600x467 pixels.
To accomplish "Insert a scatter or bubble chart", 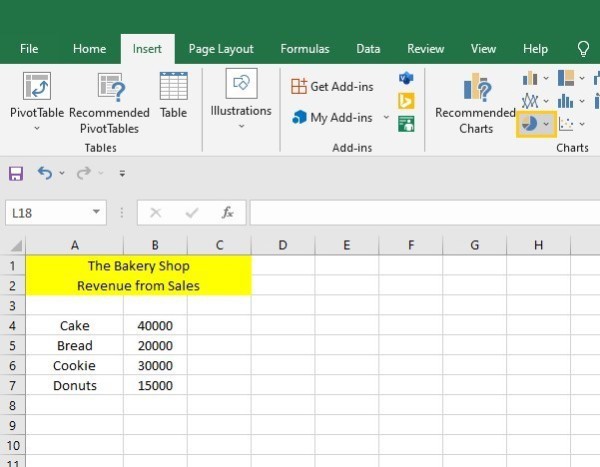I will point(566,124).
